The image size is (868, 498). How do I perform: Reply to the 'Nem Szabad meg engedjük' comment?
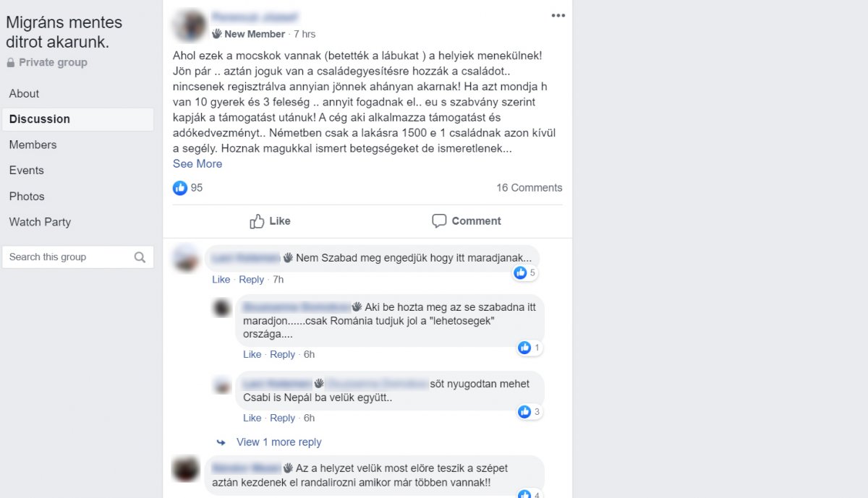[252, 280]
